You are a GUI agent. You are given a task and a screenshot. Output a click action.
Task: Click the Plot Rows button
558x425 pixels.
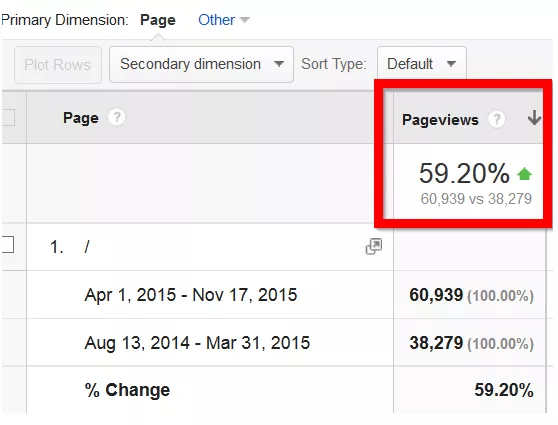58,65
